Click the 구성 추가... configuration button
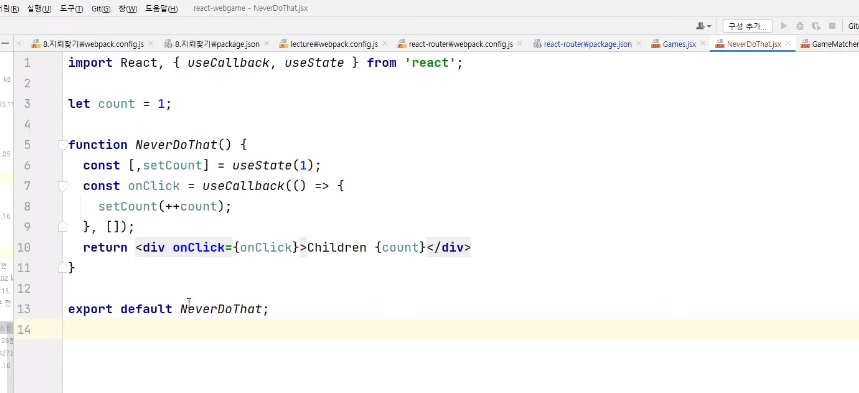Screen dimensions: 859x393 (x=748, y=26)
